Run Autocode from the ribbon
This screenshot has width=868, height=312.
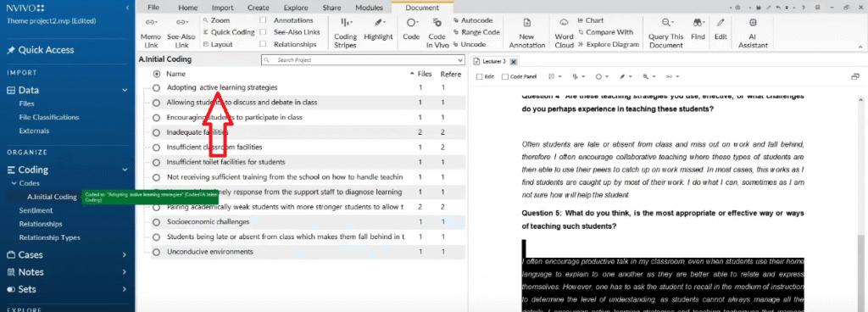pos(472,20)
